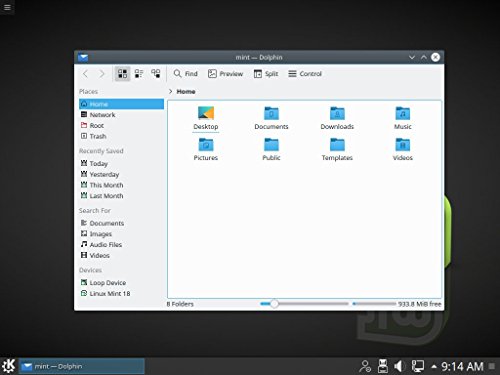
Task: Click the panel settings icon at far right
Action: pos(492,366)
